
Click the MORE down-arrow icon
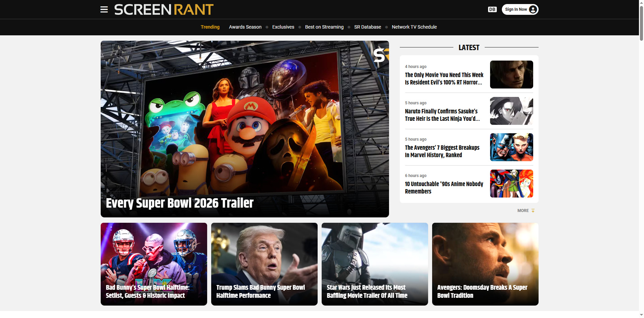coord(533,211)
